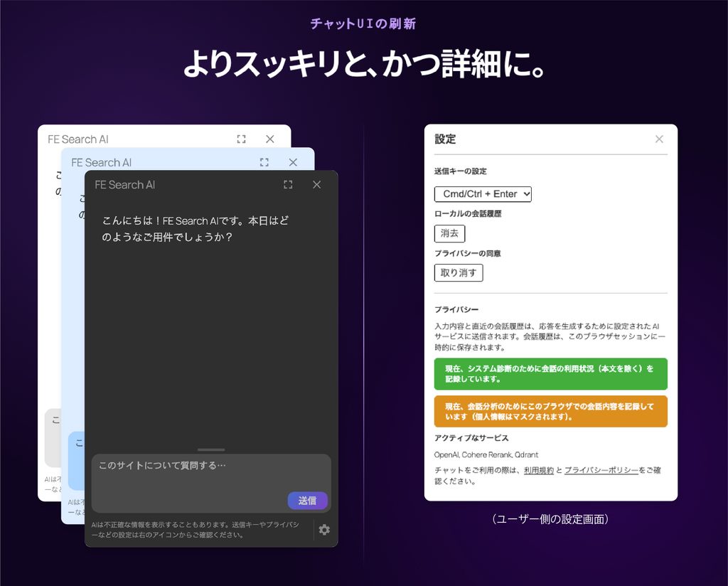Click the caption (ユーザー側の設定画面)

tap(550, 518)
